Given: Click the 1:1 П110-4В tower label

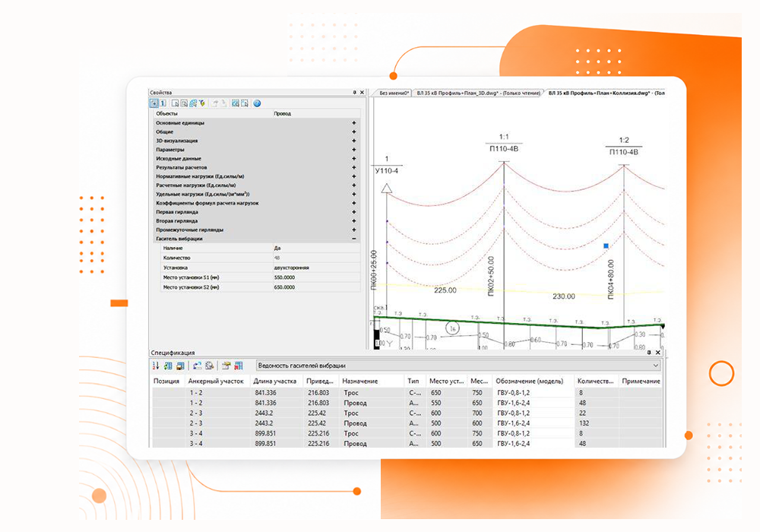Looking at the screenshot, I should (504, 143).
